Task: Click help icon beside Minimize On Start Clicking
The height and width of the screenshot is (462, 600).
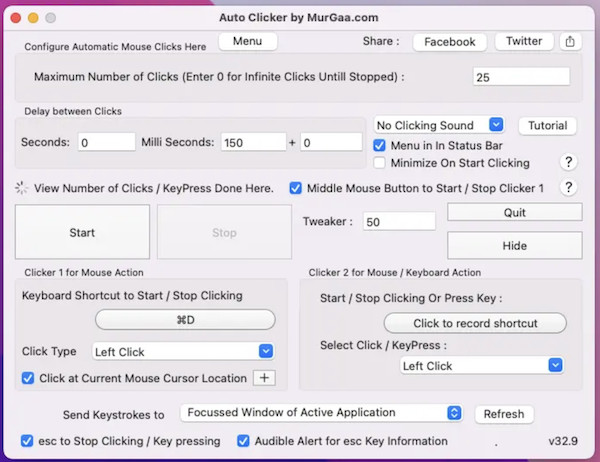Action: click(568, 162)
